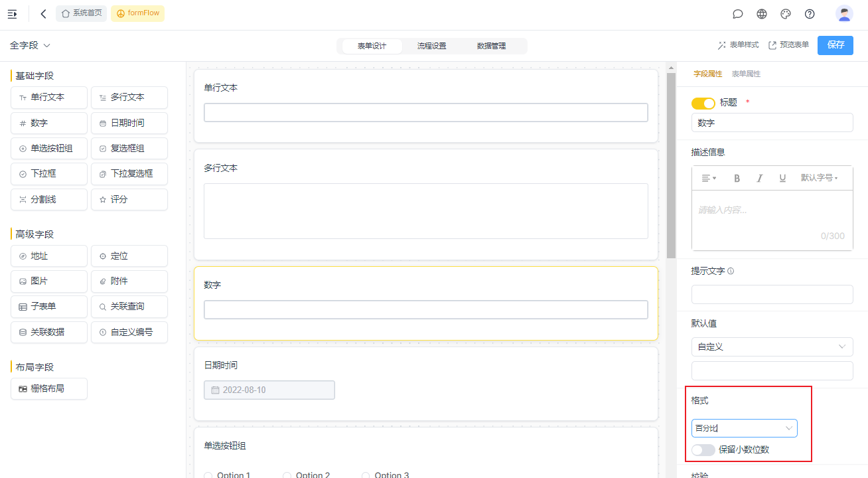The image size is (868, 478).
Task: Open the text alignment dropdown
Action: coord(709,178)
